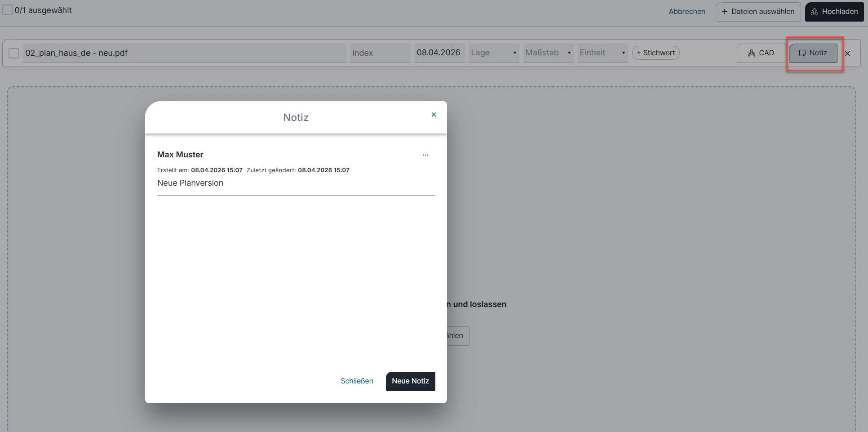The height and width of the screenshot is (432, 868).
Task: Click the CAD button with compass icon
Action: point(761,53)
